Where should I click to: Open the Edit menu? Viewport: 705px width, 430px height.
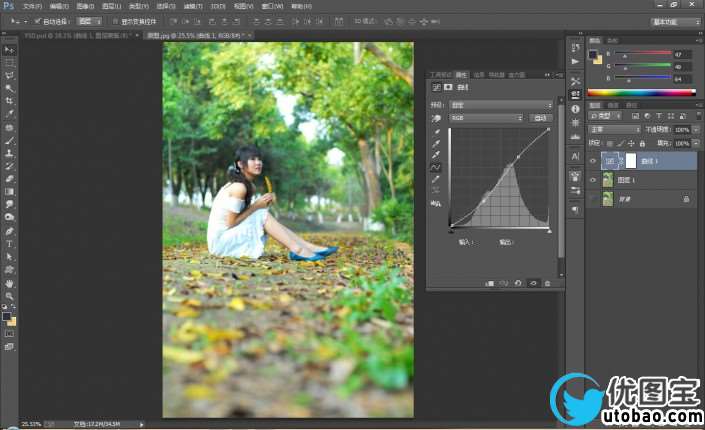coord(59,6)
